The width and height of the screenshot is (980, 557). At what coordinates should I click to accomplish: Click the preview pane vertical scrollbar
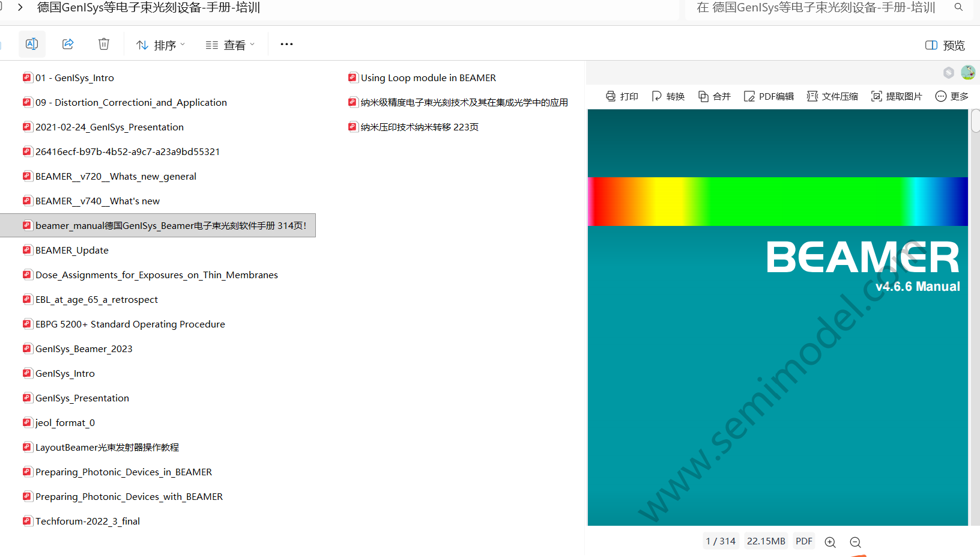[975, 120]
